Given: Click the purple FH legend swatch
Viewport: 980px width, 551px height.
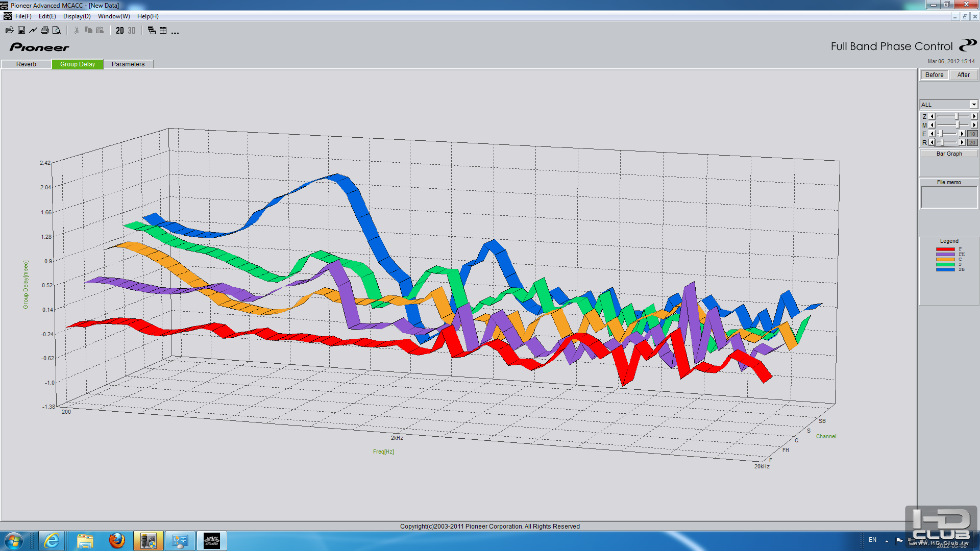Looking at the screenshot, I should point(945,254).
